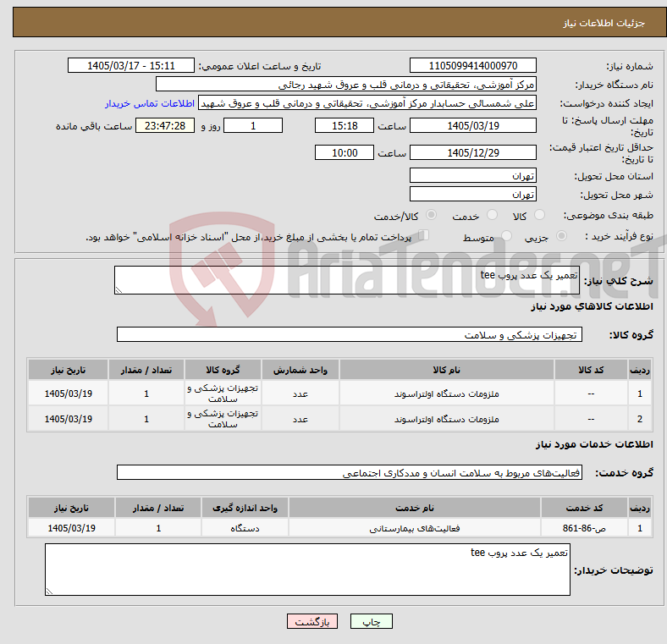The width and height of the screenshot is (667, 644).
Task: Click the واحد اندازه گیری column header
Action: (245, 508)
